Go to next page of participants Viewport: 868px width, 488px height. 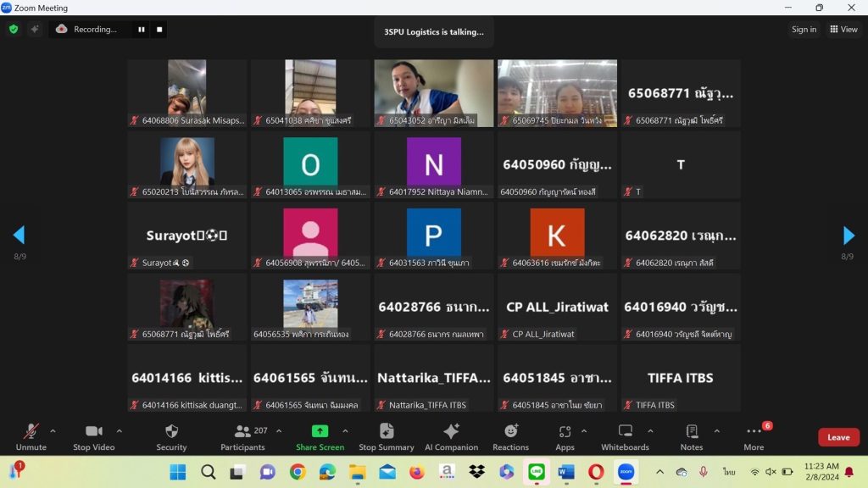point(848,236)
